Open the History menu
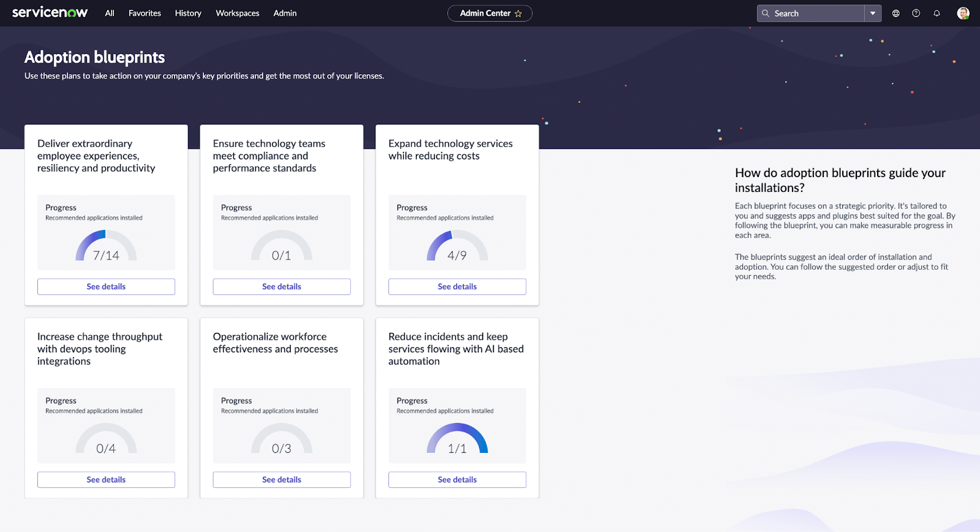Image resolution: width=980 pixels, height=532 pixels. [x=188, y=13]
